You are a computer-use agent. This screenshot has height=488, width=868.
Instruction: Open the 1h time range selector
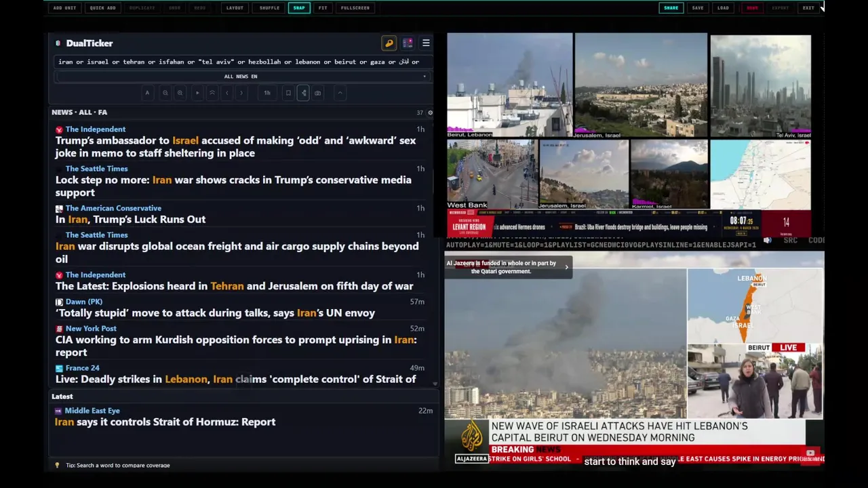267,93
